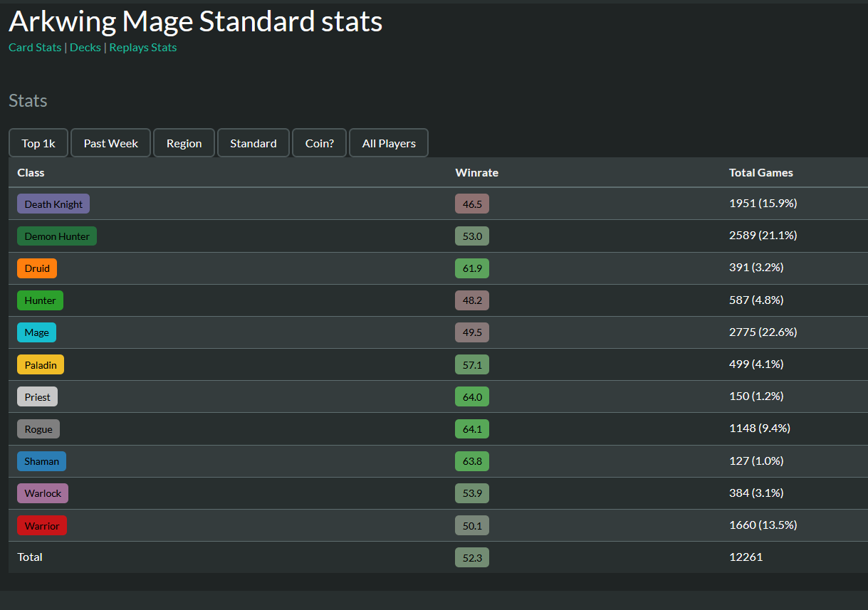Click the 150 (1.2%) games cell
The image size is (868, 610).
tap(756, 396)
